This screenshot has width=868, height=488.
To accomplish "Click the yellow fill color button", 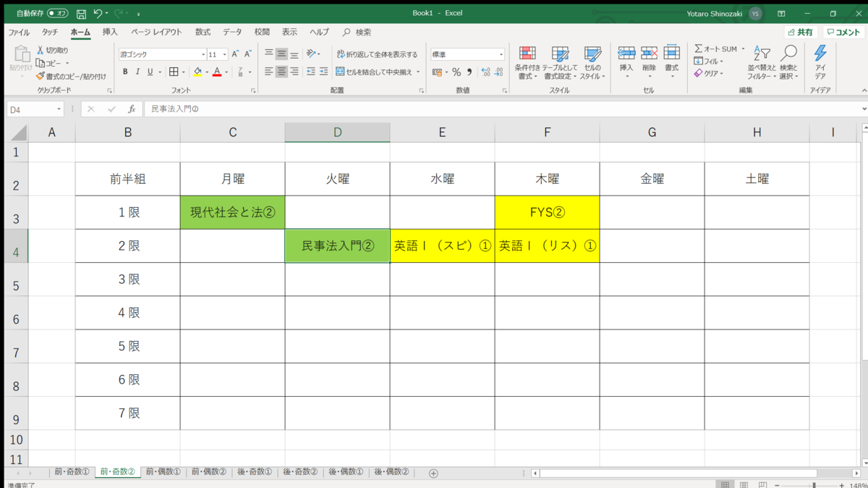I will (197, 72).
